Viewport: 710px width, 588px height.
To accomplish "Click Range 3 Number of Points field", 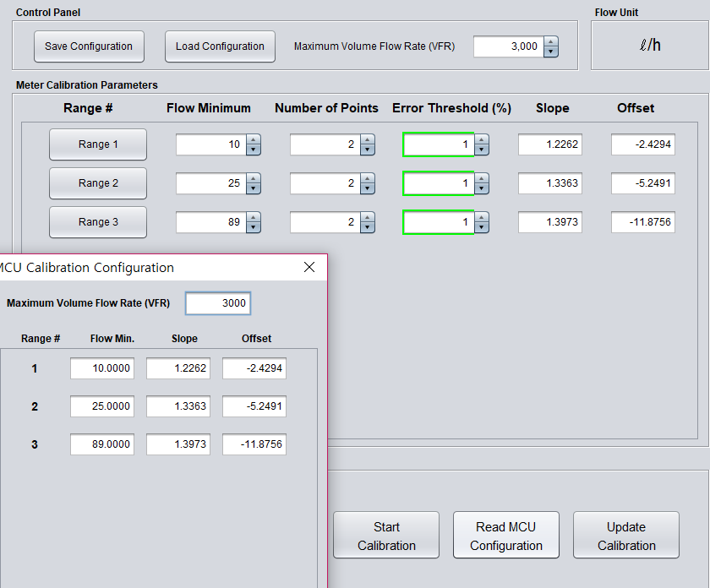I will tap(325, 222).
